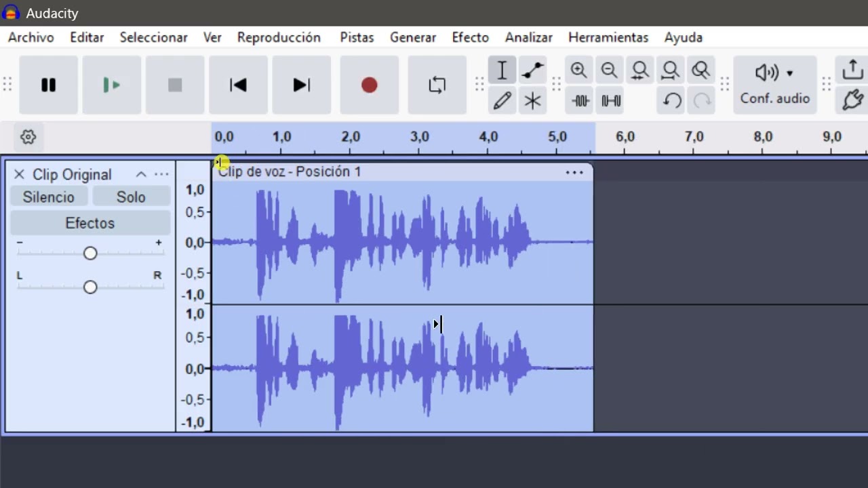868x488 pixels.
Task: Click the upper channel vertical scale 1,0
Action: tap(195, 190)
